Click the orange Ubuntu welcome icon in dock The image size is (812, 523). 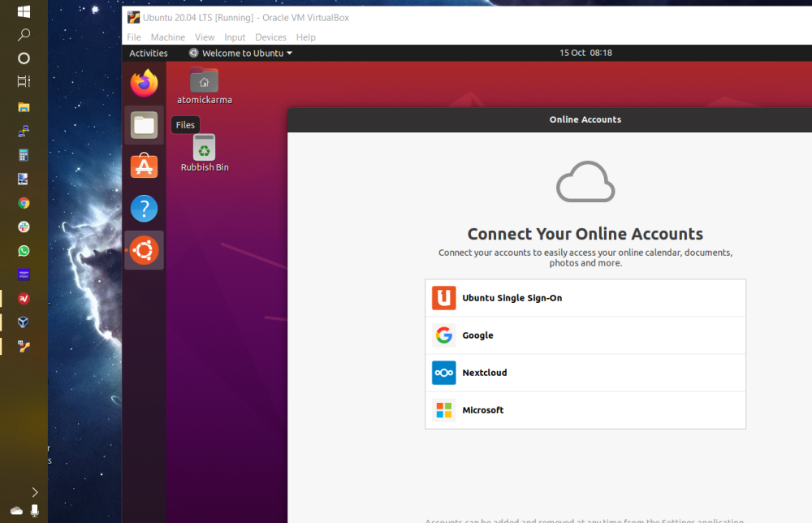(x=144, y=250)
